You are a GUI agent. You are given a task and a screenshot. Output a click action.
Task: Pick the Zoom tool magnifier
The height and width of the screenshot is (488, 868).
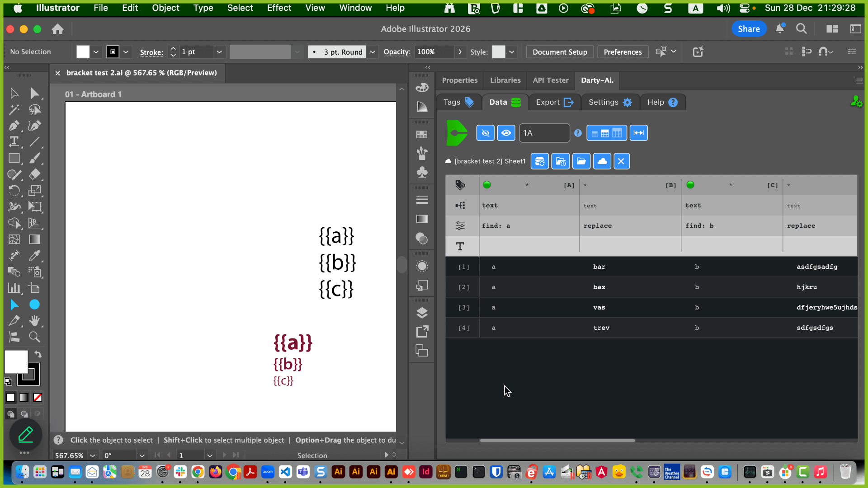tap(34, 337)
